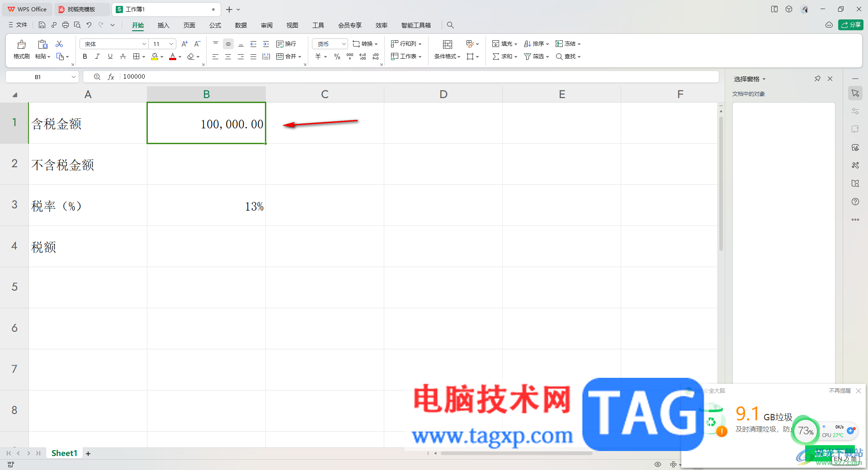The image size is (868, 470).
Task: Click the insert function fx icon
Action: 111,77
